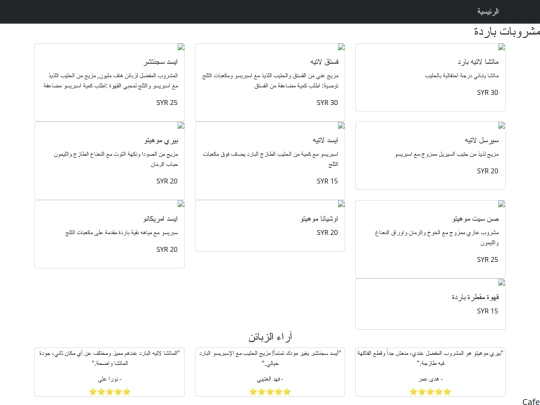Click broken image icon on اوشيانا موهيتو card

341,204
